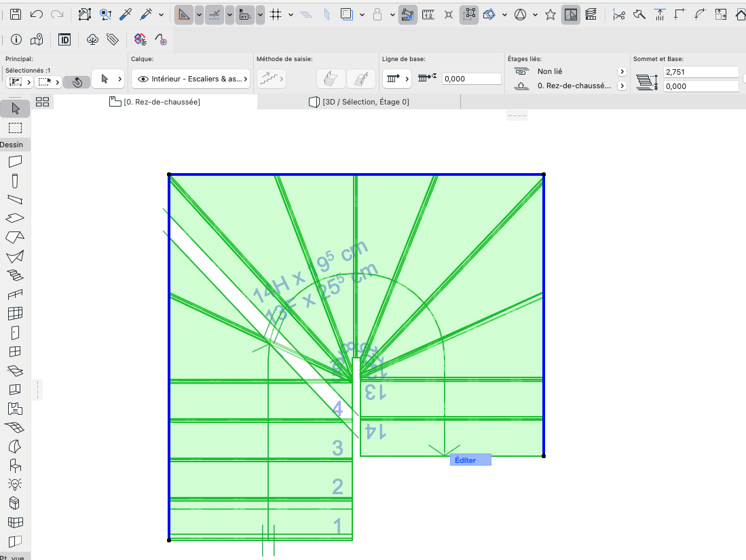Click the stair geometry method button
746x560 pixels.
[x=272, y=79]
